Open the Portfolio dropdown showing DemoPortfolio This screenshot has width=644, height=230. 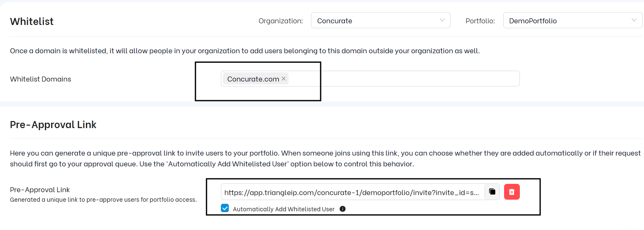[x=565, y=20]
